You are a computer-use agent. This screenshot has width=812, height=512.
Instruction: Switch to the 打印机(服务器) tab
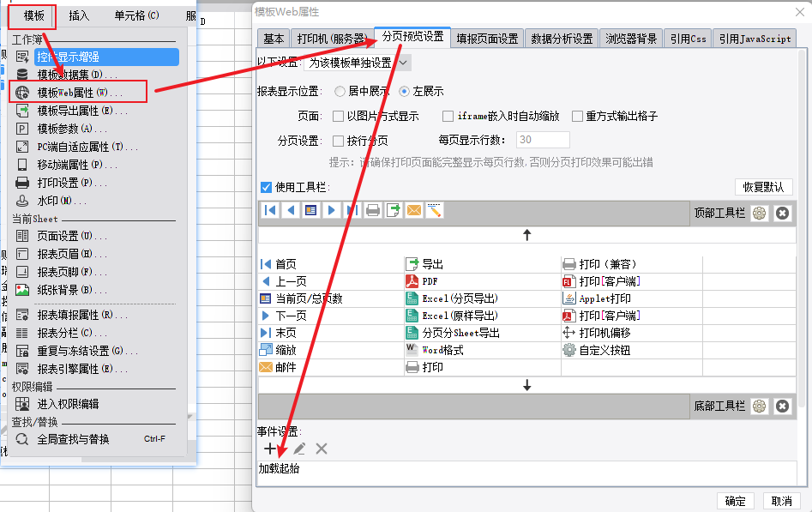click(x=333, y=39)
